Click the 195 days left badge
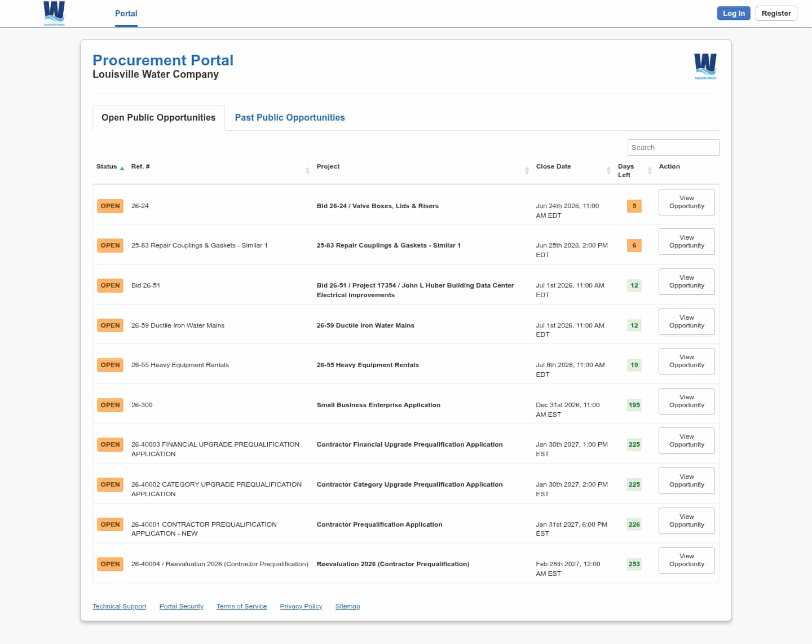812x644 pixels. point(634,405)
